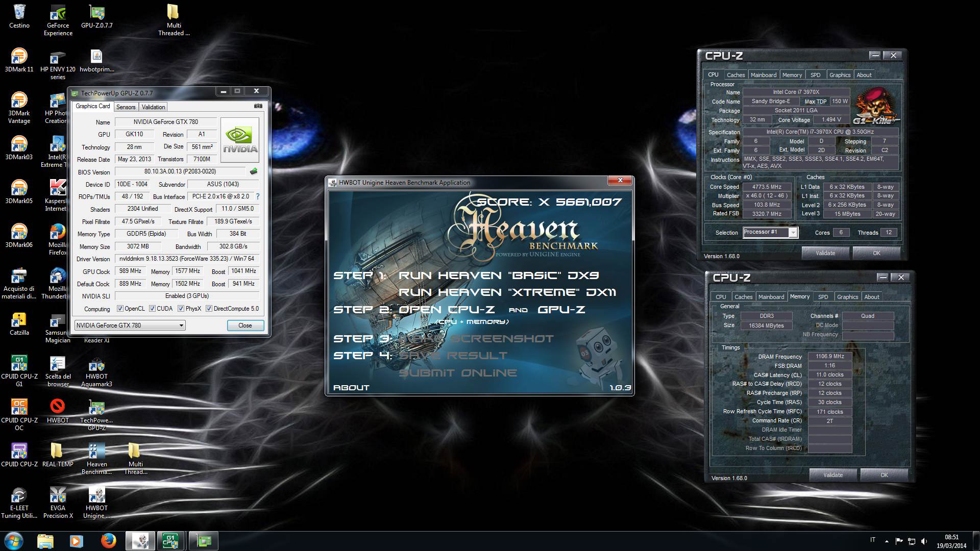Open Caches tab in top CPU-Z window
This screenshot has width=980, height=551.
coord(736,75)
